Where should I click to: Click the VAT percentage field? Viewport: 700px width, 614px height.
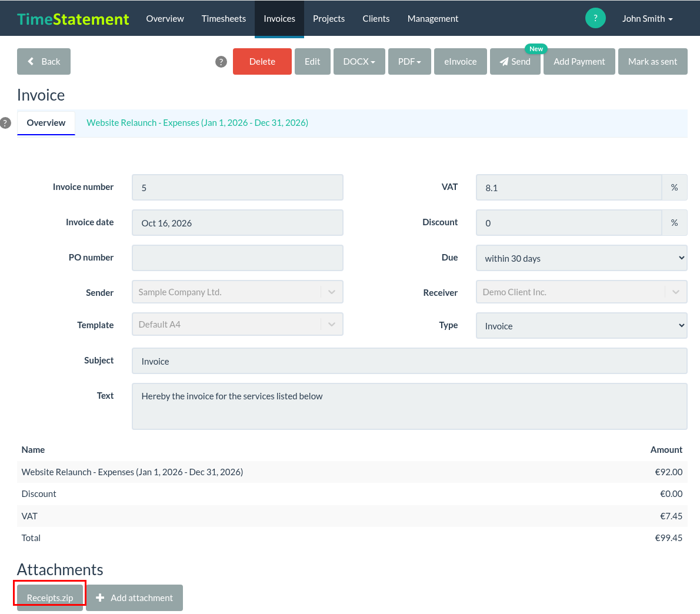pos(569,188)
